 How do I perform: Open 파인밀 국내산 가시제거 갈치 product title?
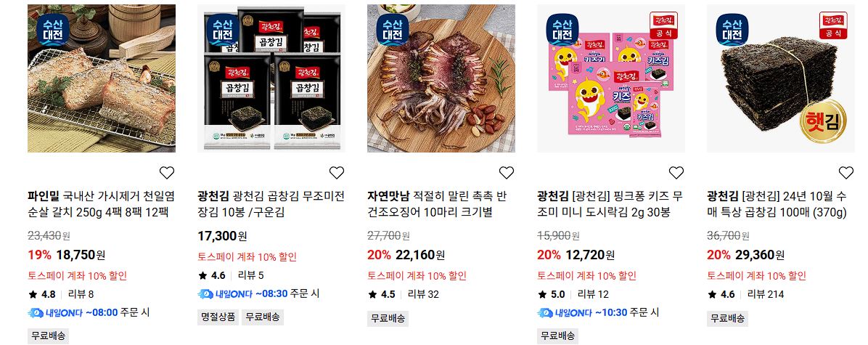coord(102,204)
